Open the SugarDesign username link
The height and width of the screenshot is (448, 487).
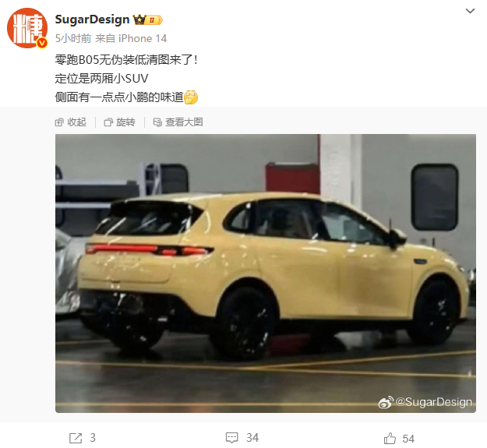click(x=92, y=19)
